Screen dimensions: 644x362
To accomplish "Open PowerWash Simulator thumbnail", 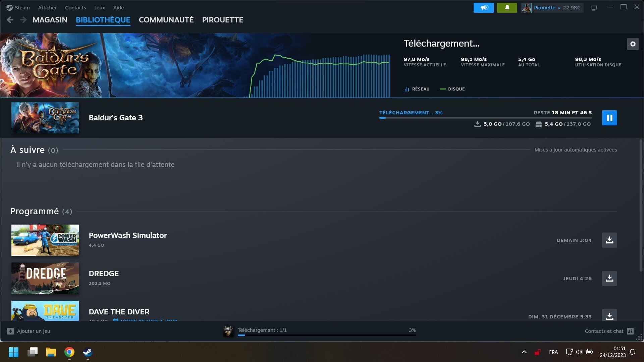I will coord(45,240).
